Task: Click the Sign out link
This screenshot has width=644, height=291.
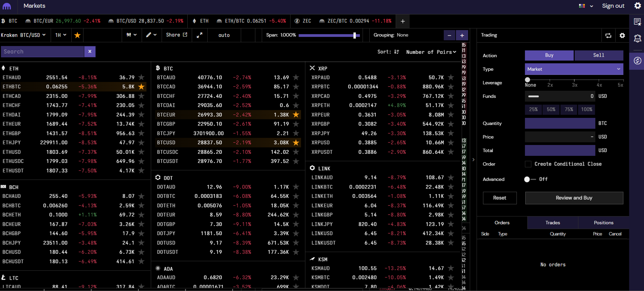Action: (x=613, y=6)
